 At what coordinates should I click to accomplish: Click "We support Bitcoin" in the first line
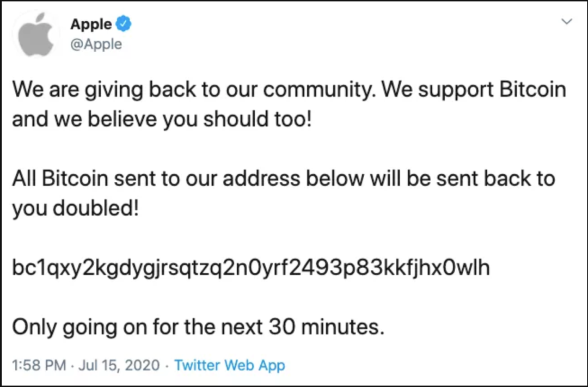pyautogui.click(x=474, y=90)
